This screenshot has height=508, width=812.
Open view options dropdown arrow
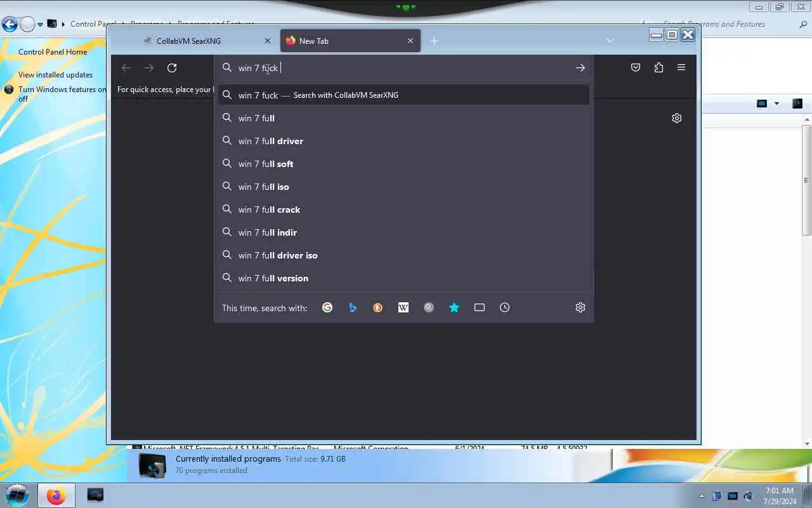776,104
